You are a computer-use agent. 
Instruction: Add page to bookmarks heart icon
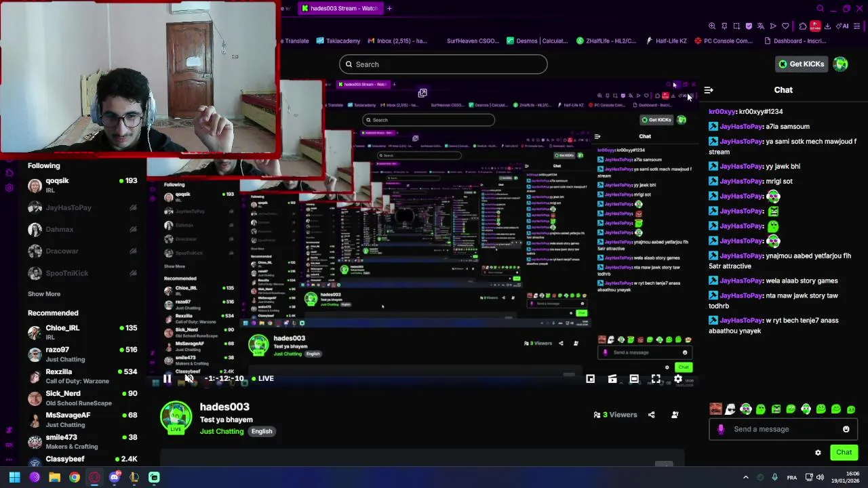pos(785,26)
